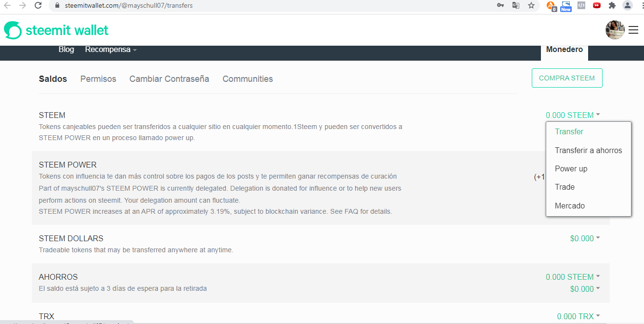Viewport: 644px width, 324px height.
Task: Open the hamburger menu icon
Action: (633, 30)
